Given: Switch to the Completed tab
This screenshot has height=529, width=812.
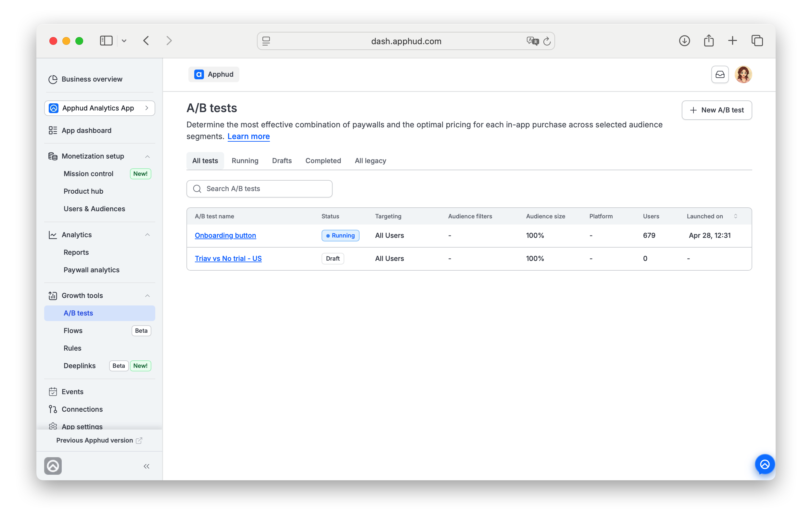Looking at the screenshot, I should (323, 161).
